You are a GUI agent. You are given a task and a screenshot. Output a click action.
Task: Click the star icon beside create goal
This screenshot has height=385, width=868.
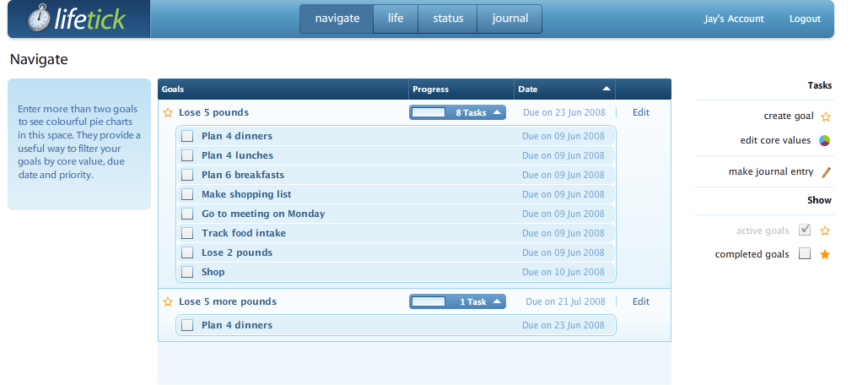tap(826, 117)
